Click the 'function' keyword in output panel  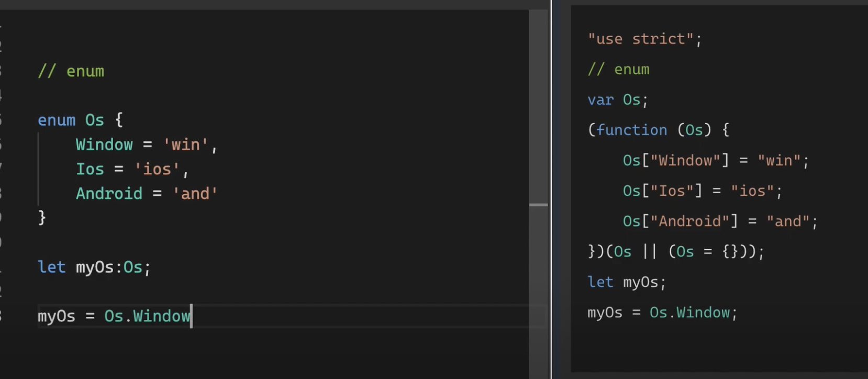click(x=632, y=130)
